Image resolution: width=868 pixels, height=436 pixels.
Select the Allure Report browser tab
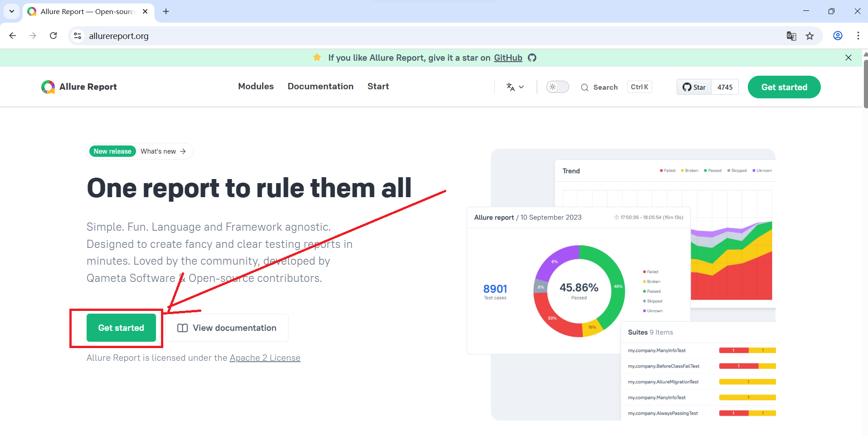click(x=88, y=11)
